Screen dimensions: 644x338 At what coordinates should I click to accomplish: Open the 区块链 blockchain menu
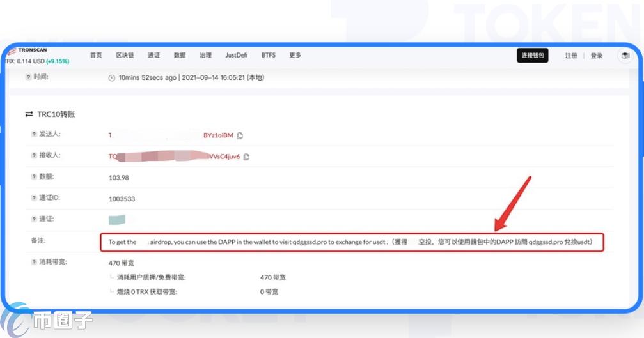pos(125,55)
